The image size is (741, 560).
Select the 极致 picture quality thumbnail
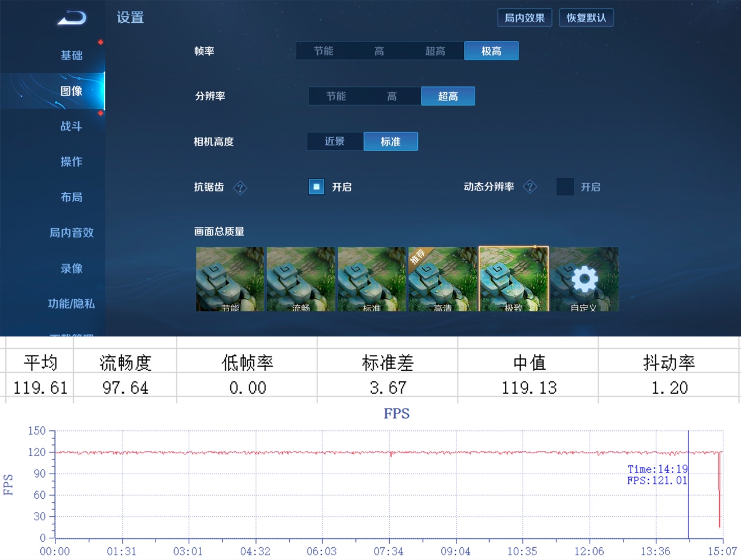[x=513, y=279]
